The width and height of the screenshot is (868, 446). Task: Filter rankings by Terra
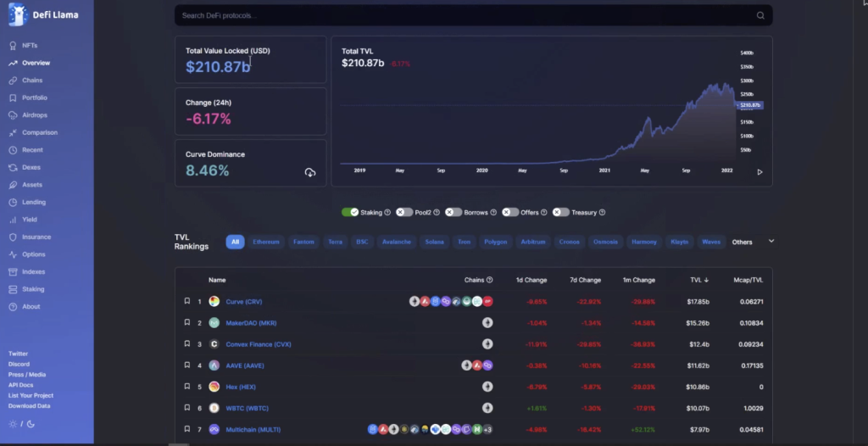[x=336, y=242]
